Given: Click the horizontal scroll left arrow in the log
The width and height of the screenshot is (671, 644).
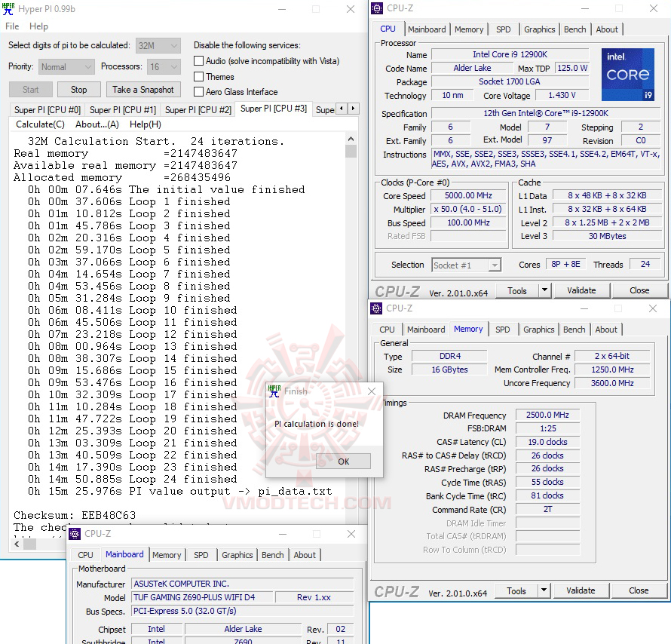Looking at the screenshot, I should 17,544.
